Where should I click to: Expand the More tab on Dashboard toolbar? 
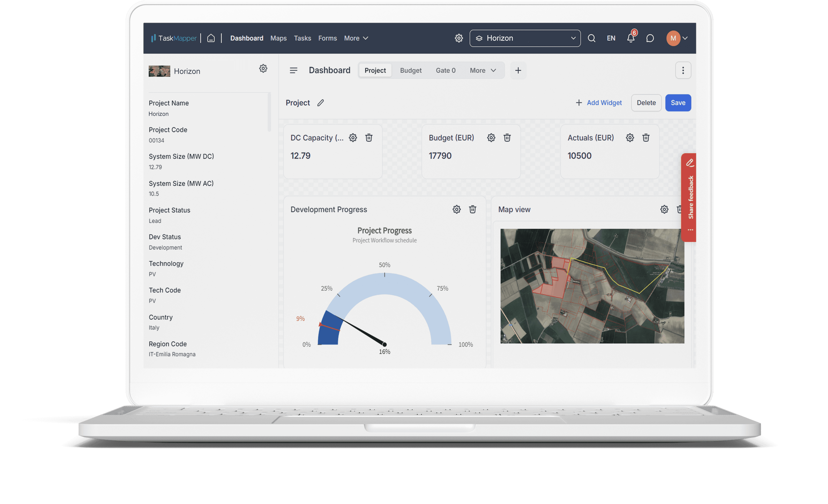coord(481,70)
